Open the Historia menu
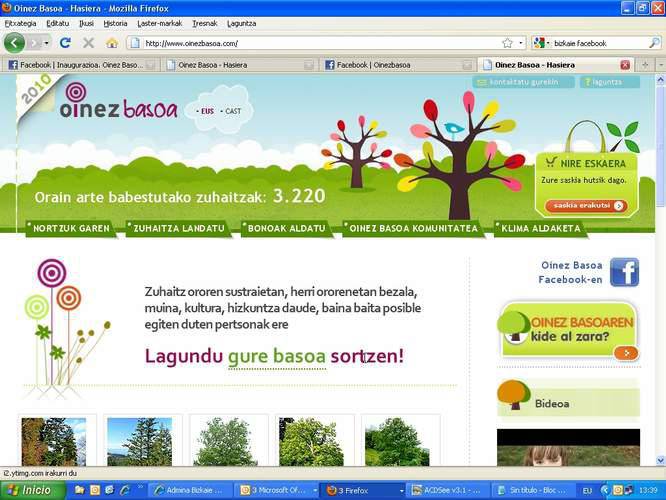Image resolution: width=666 pixels, height=500 pixels. [x=115, y=23]
